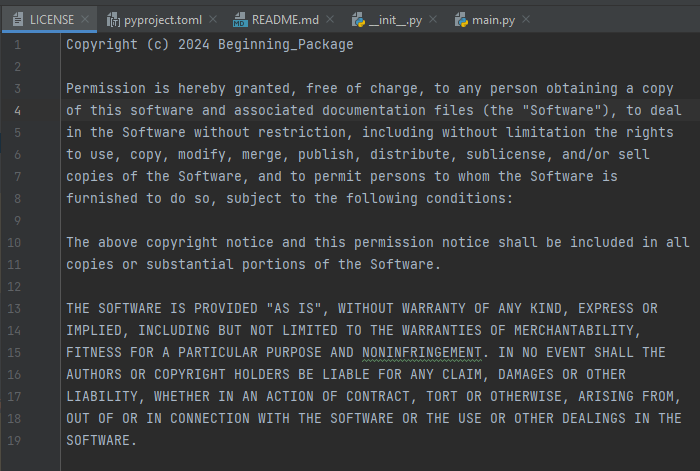Click the quoted word "Software" on line 4

(562, 110)
